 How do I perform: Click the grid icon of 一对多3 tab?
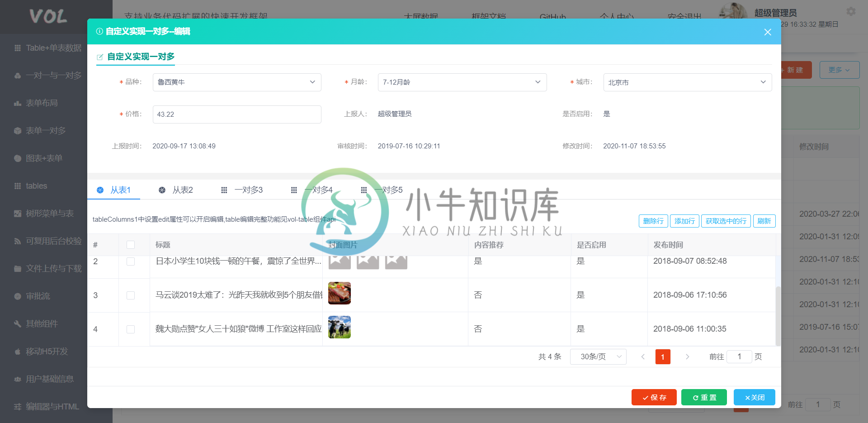224,190
